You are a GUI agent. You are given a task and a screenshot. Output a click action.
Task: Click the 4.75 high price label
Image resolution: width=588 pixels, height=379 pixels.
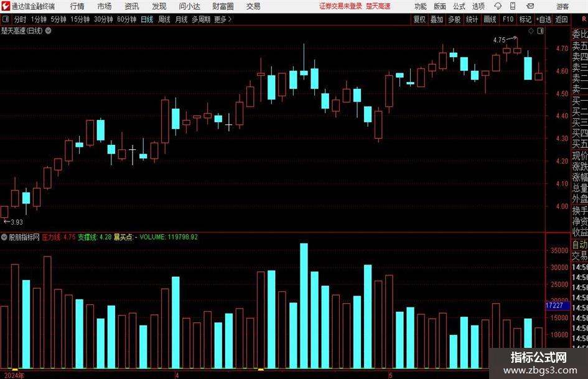click(x=499, y=40)
